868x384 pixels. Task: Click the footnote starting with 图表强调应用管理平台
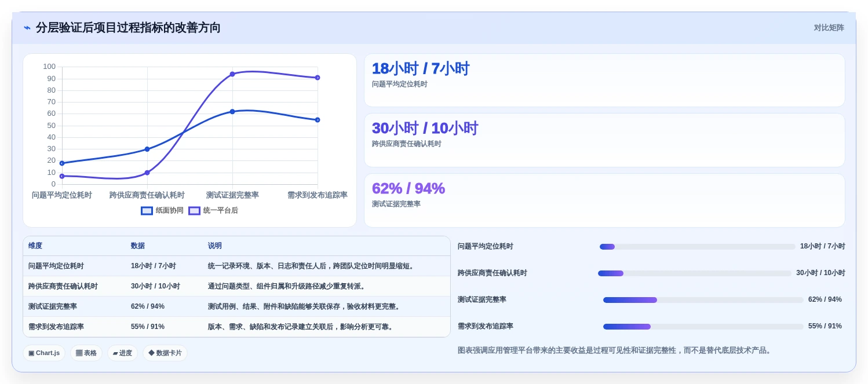coord(615,351)
